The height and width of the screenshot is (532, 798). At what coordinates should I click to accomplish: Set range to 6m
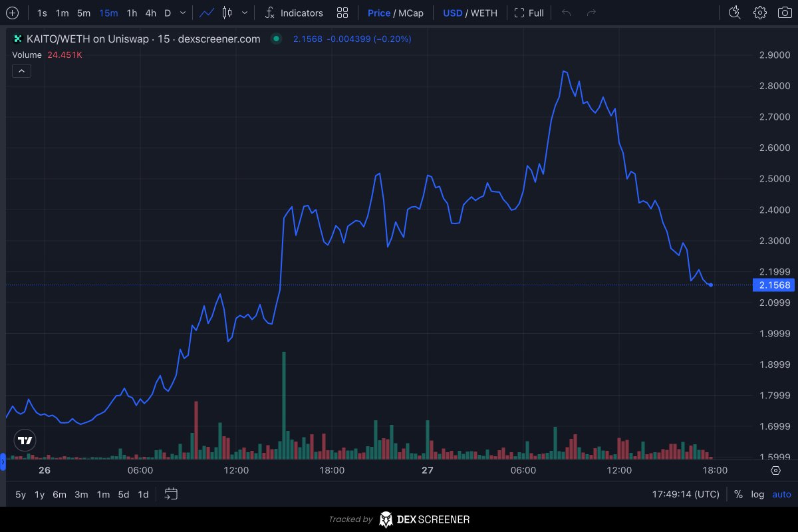coord(60,494)
